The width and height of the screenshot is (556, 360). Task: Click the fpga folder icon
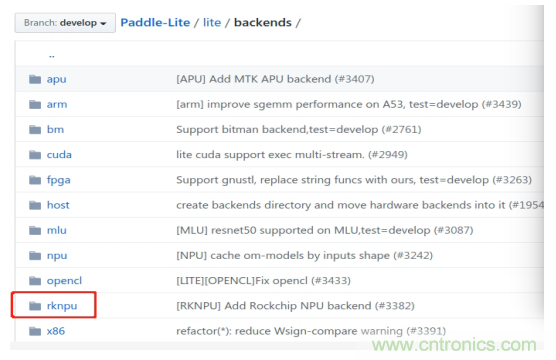coord(35,180)
